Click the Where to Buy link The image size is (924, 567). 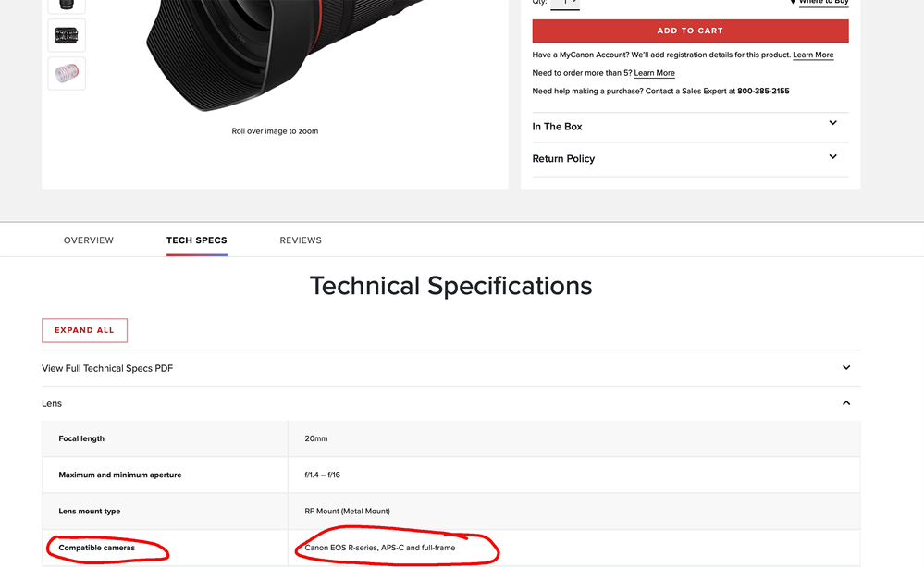tap(823, 2)
